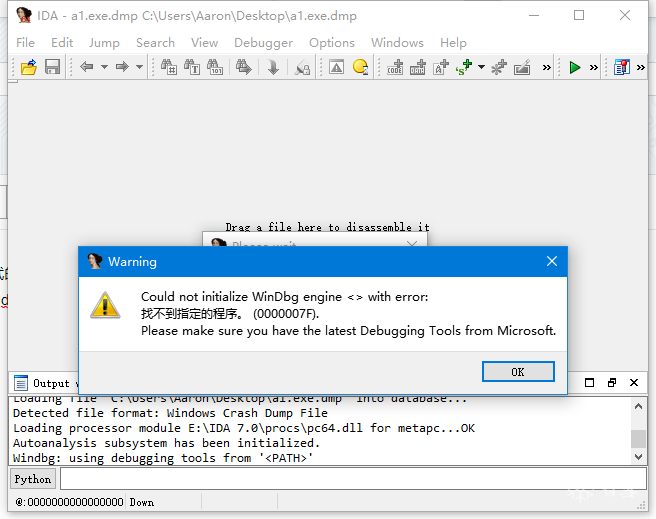Click the save database floppy icon
This screenshot has width=656, height=519.
pos(52,67)
